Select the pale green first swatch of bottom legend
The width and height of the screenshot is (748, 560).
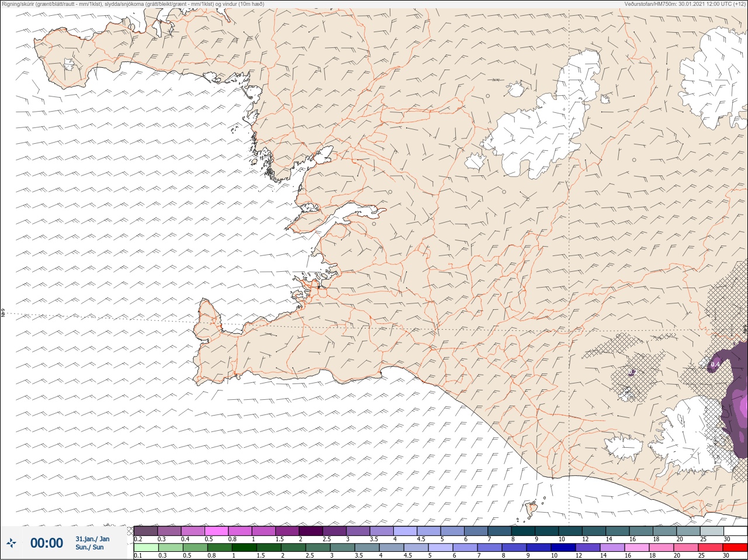pos(146,548)
